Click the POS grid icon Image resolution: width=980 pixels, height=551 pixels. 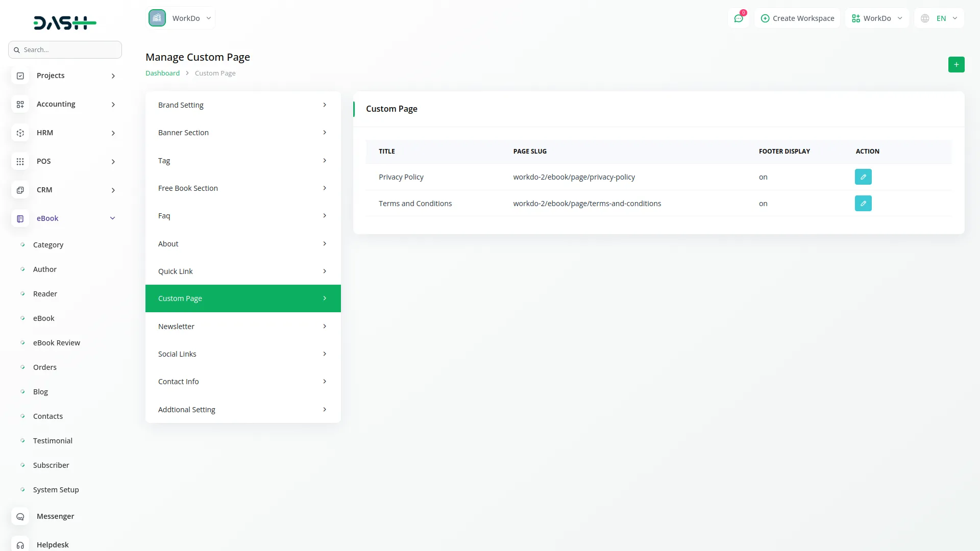pyautogui.click(x=20, y=161)
